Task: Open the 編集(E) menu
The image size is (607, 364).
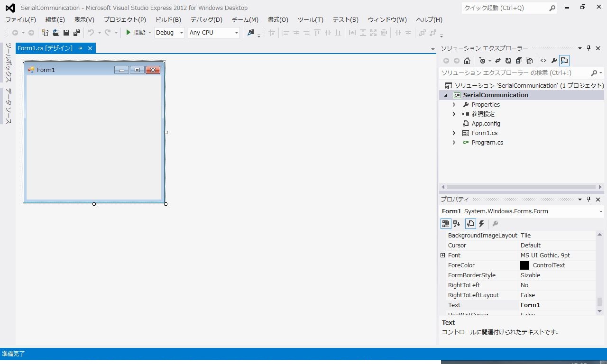Action: point(55,20)
